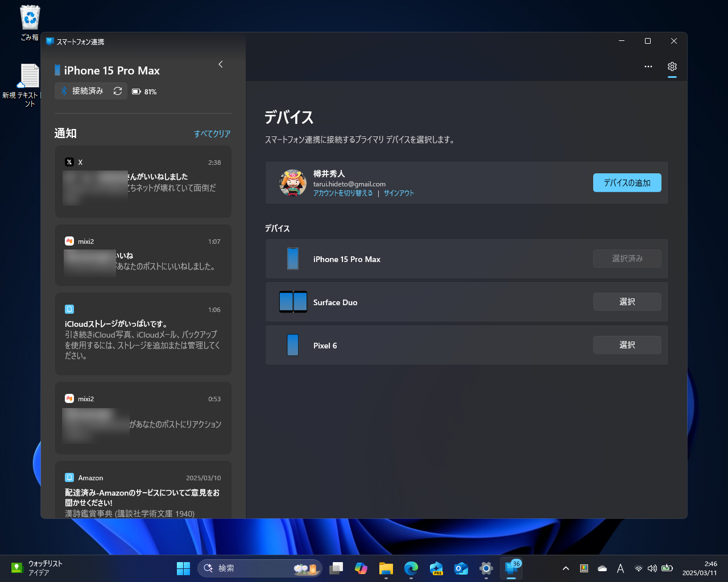Click the Phone Link title bar app icon
This screenshot has width=728, height=582.
pos(50,41)
